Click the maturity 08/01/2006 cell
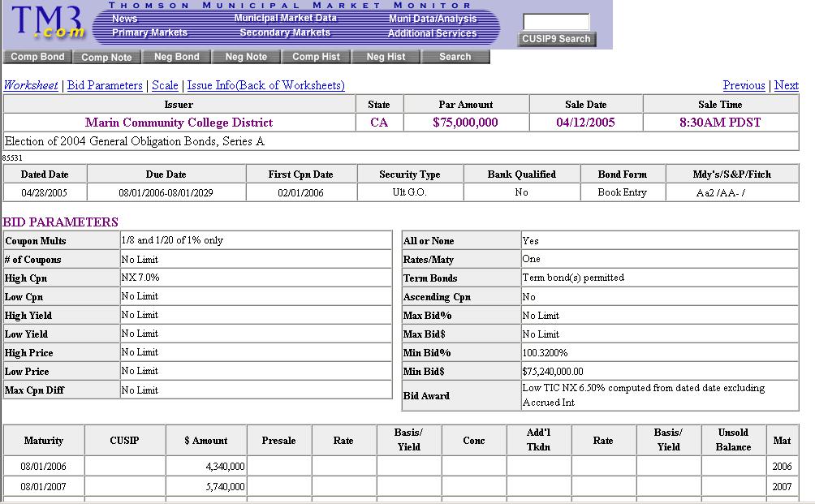 tap(43, 467)
